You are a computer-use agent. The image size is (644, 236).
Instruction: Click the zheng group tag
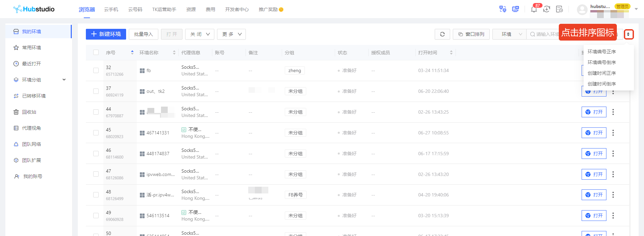tap(295, 70)
